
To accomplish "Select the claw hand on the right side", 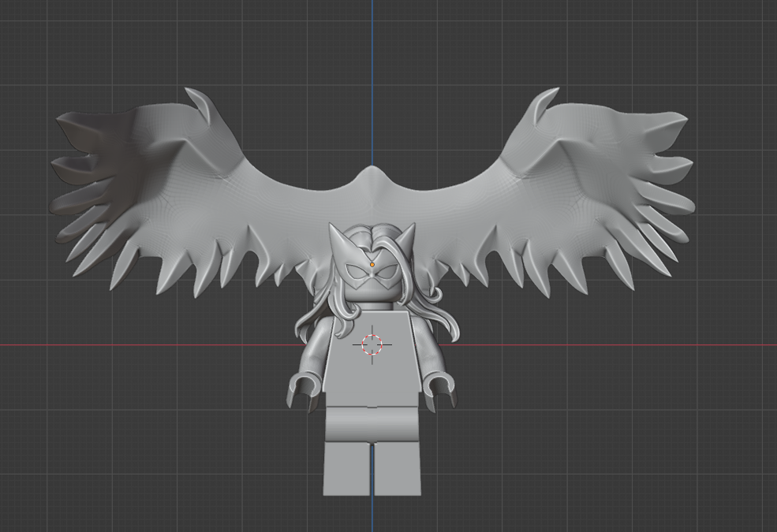I will click(x=441, y=389).
